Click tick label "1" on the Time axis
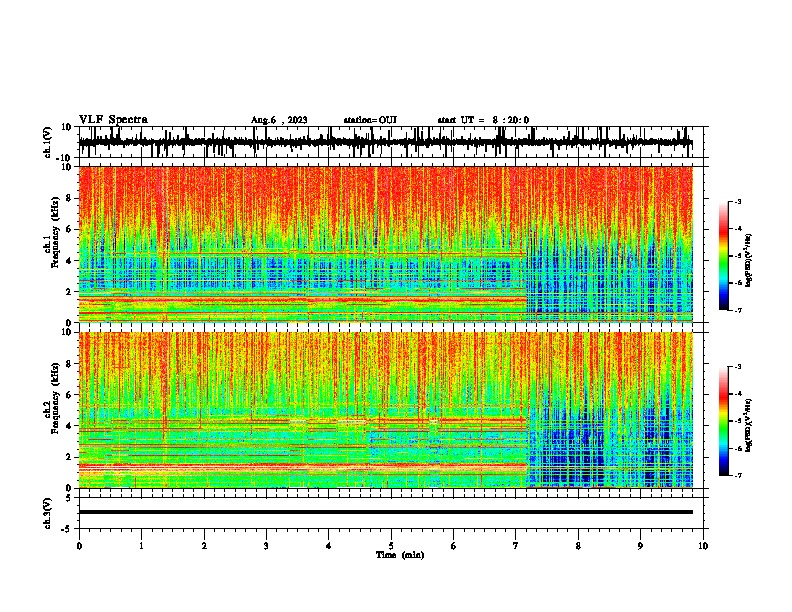The width and height of the screenshot is (792, 612). pos(141,546)
